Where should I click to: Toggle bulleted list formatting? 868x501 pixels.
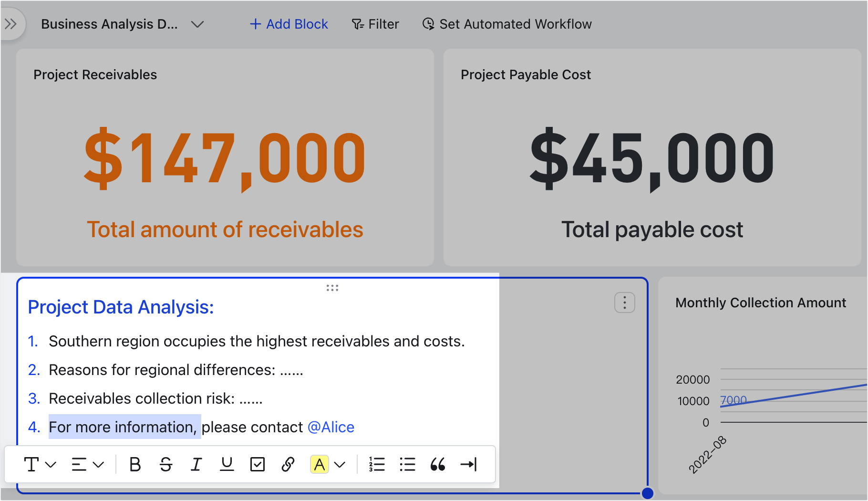(407, 464)
